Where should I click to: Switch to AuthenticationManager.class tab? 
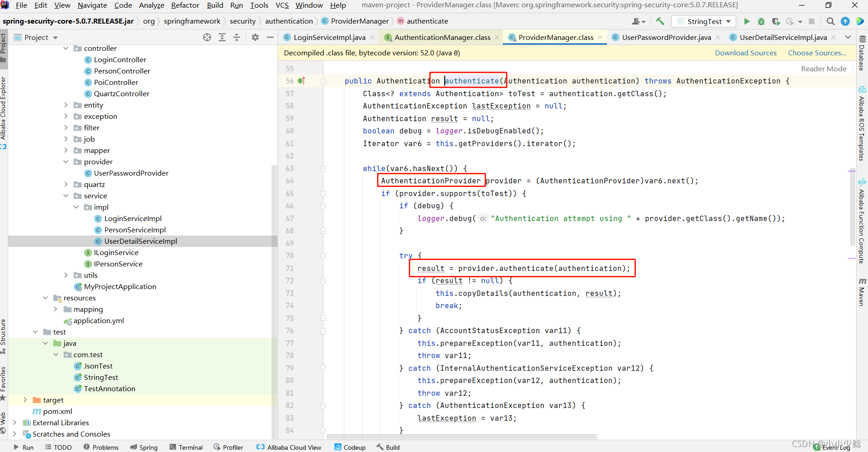click(442, 37)
